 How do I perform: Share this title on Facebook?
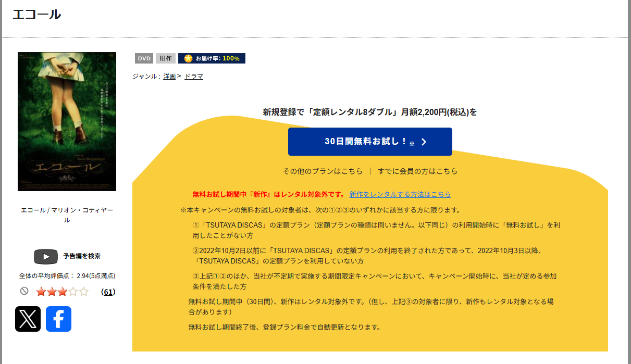[58, 319]
